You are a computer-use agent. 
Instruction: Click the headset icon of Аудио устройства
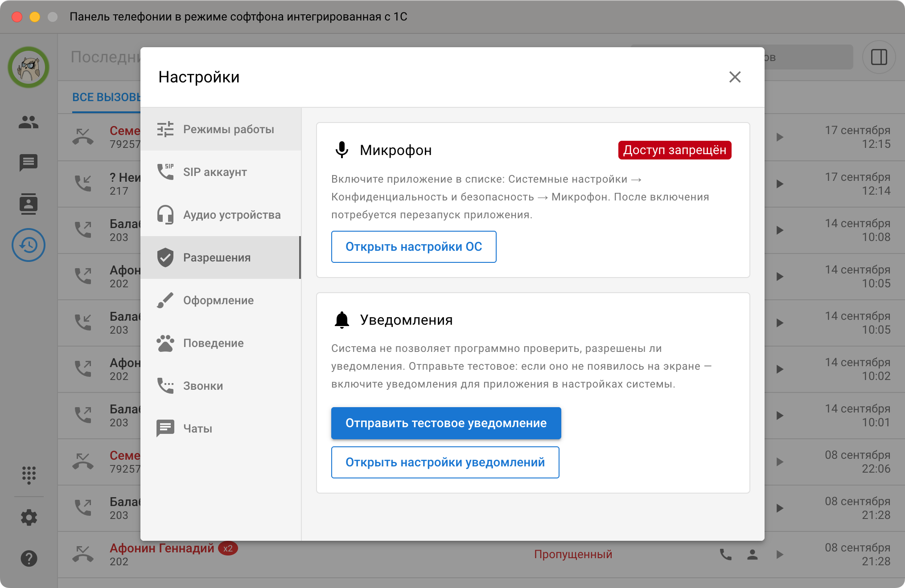click(x=165, y=215)
